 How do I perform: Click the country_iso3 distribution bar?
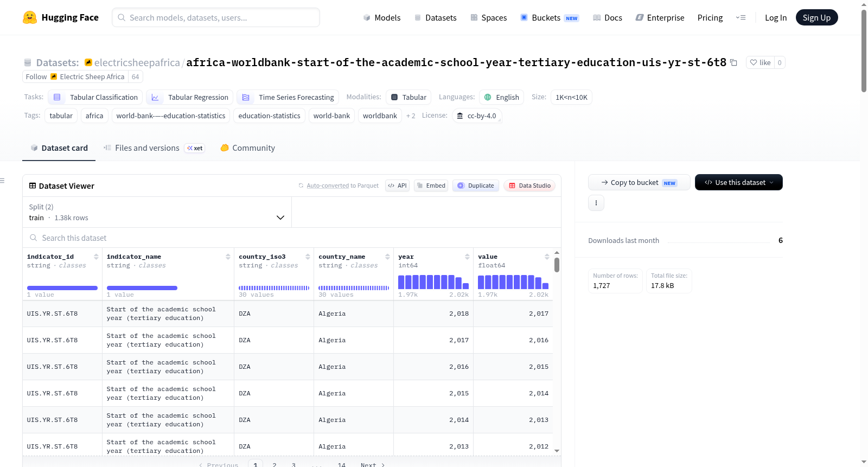(x=274, y=288)
